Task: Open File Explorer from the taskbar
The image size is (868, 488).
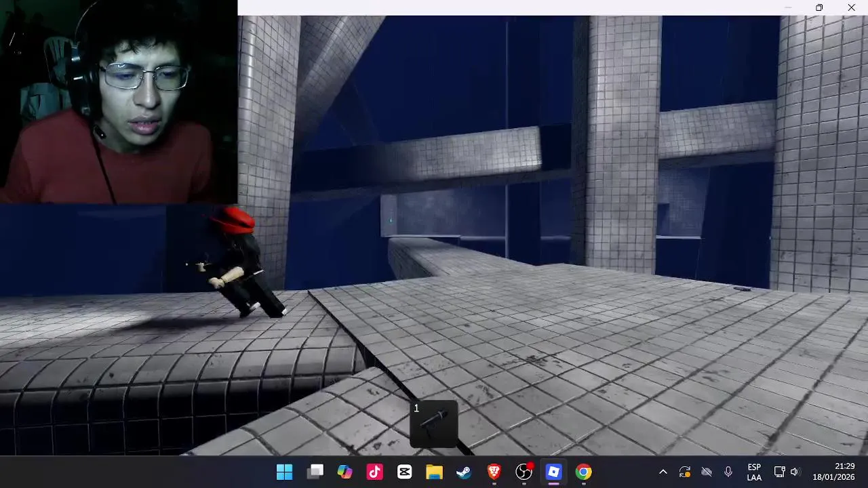Action: (x=434, y=472)
